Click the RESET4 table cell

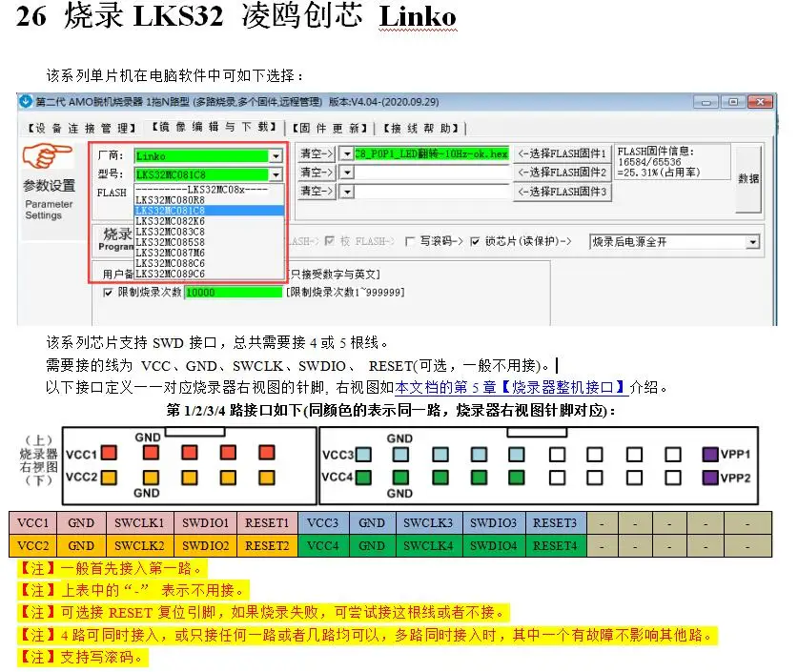[x=555, y=546]
